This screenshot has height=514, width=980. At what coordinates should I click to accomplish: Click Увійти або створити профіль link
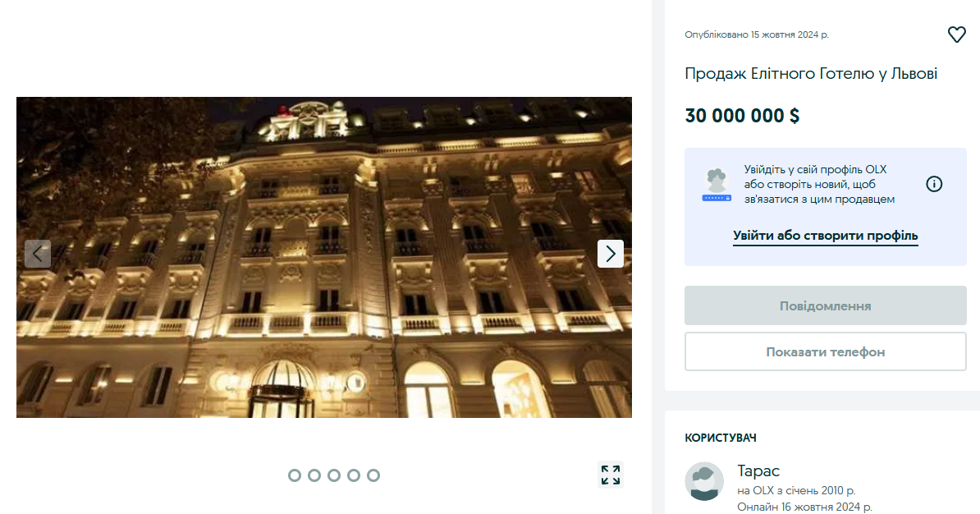(x=826, y=236)
